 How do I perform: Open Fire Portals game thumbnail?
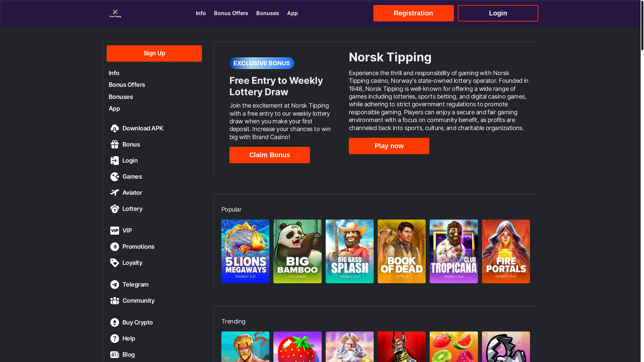pyautogui.click(x=506, y=251)
